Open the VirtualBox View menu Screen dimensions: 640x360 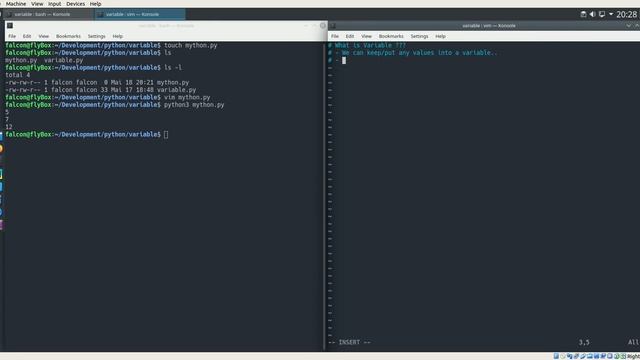[x=37, y=4]
